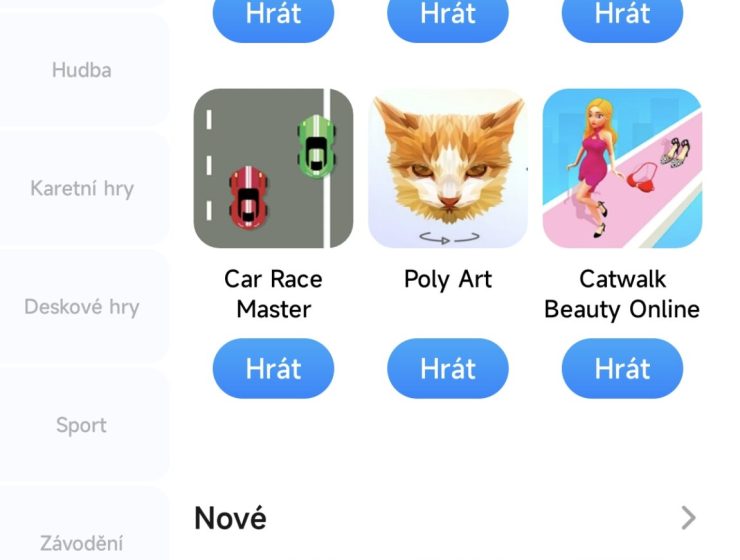Image resolution: width=740 pixels, height=560 pixels.
Task: Select the Hudba category
Action: tap(82, 70)
